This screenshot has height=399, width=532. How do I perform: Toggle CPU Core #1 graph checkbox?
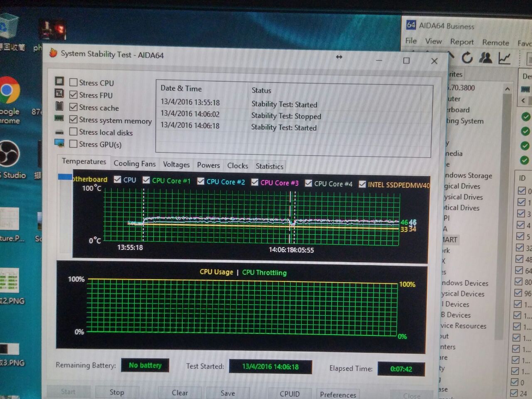tap(146, 180)
